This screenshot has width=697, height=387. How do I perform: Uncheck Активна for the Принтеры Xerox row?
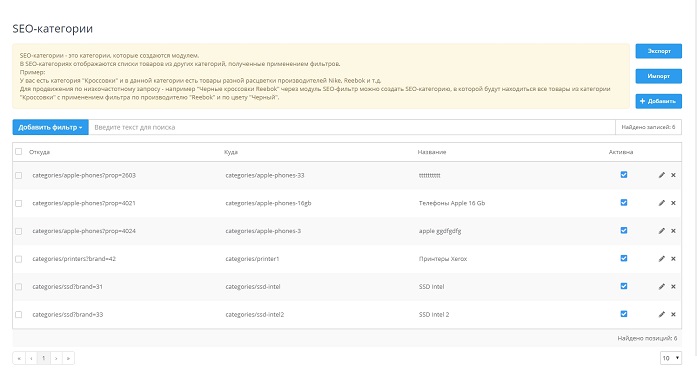tap(624, 258)
